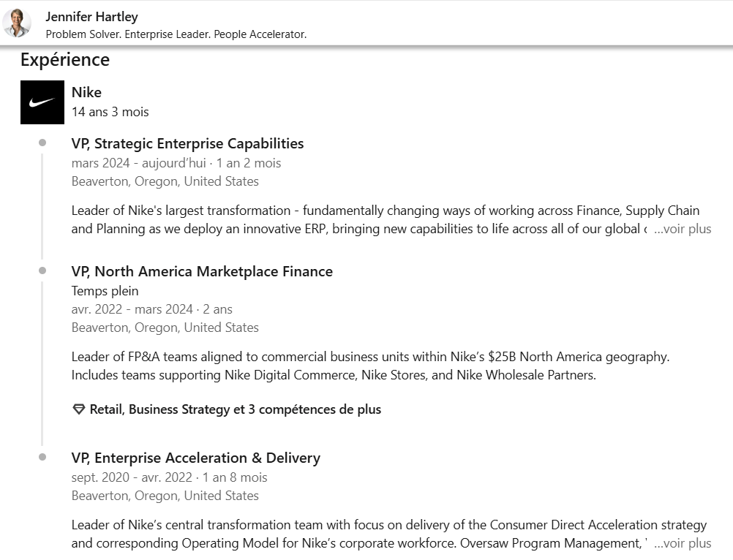The width and height of the screenshot is (733, 560).
Task: Click VP, North America Marketplace Finance title
Action: tap(202, 271)
